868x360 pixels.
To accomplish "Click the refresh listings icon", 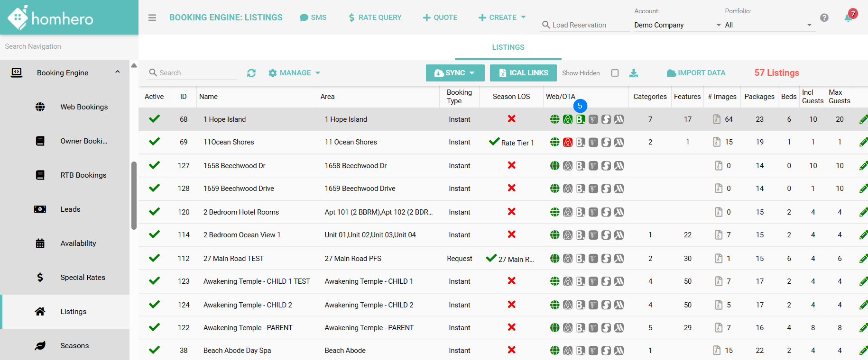I will point(251,73).
